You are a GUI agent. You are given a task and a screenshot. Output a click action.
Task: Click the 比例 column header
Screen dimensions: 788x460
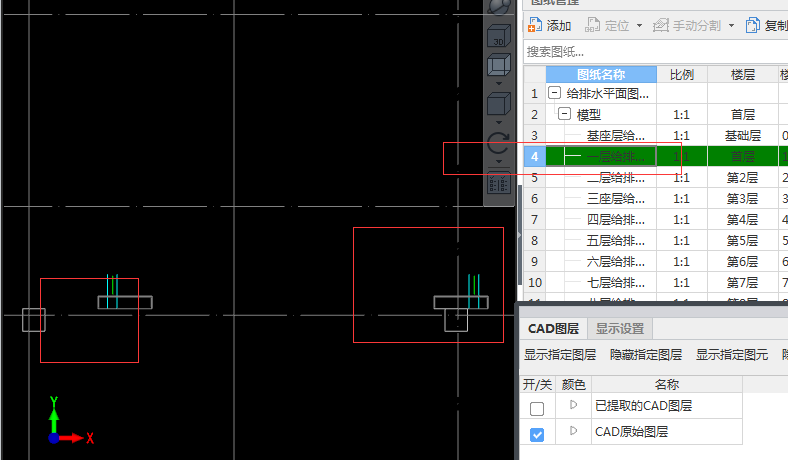click(682, 74)
